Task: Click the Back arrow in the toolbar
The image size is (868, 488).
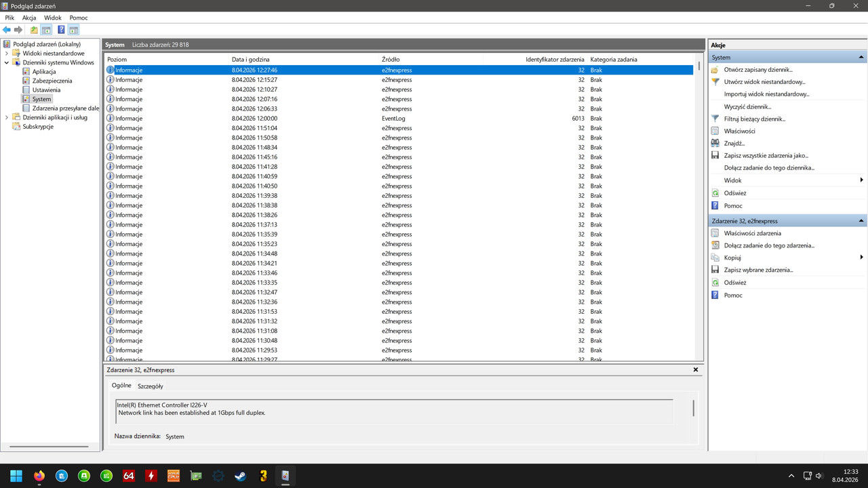Action: coord(7,30)
